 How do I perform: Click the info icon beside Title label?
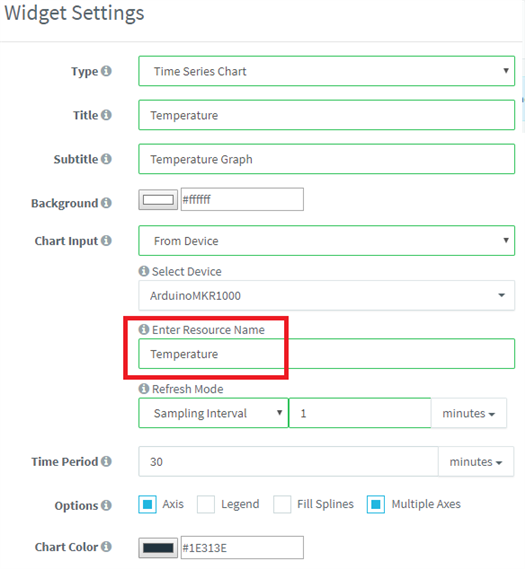tap(106, 115)
